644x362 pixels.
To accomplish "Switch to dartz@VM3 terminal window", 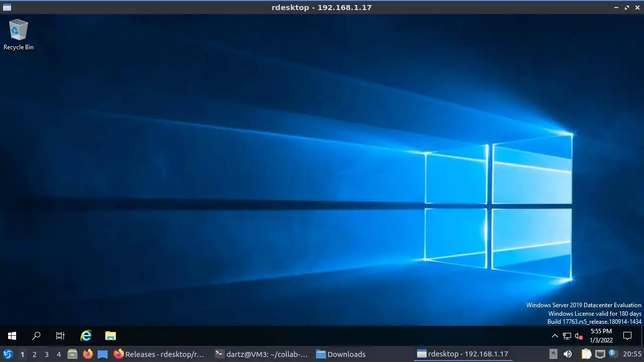I will 262,354.
